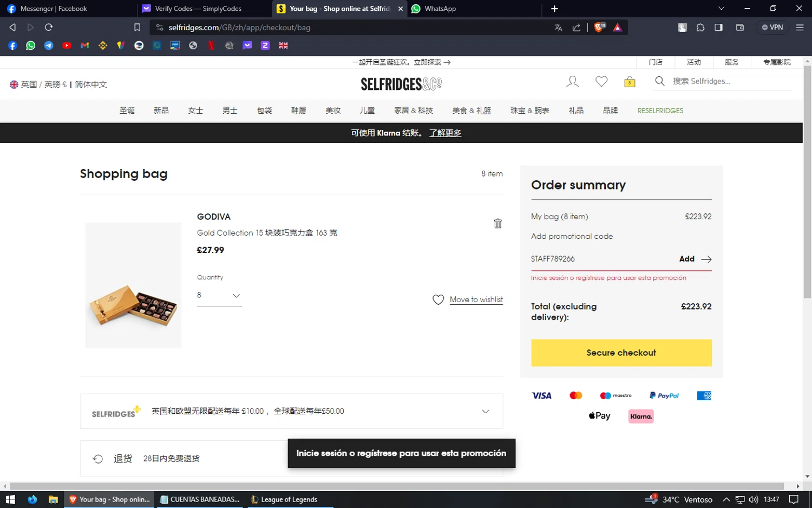Reload the current page
The height and width of the screenshot is (508, 812).
coord(49,27)
